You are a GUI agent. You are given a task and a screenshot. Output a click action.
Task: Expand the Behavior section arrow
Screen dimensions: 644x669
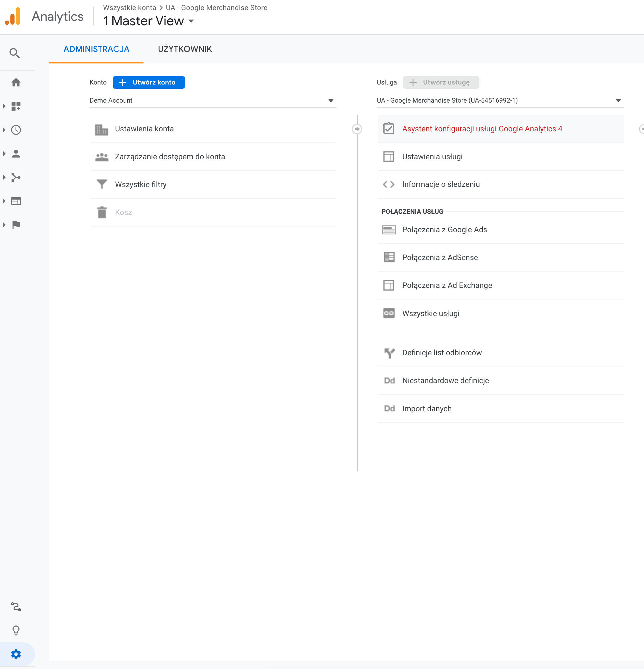(x=4, y=201)
